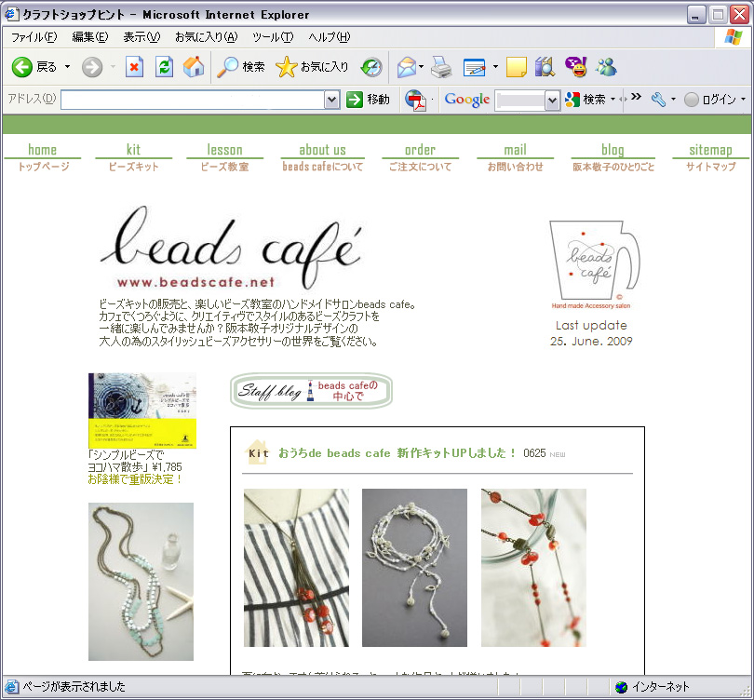This screenshot has height=700, width=754.
Task: Stop page loading with red X icon
Action: (134, 67)
